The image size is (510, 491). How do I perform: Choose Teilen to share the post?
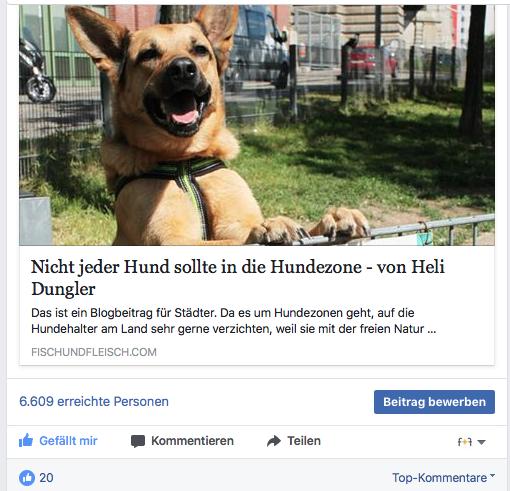pos(294,441)
